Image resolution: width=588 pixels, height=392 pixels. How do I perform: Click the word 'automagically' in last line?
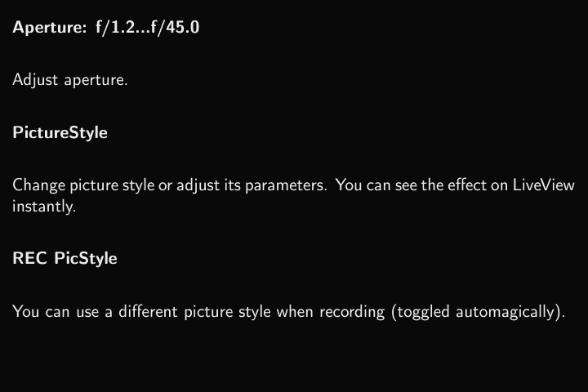click(506, 312)
